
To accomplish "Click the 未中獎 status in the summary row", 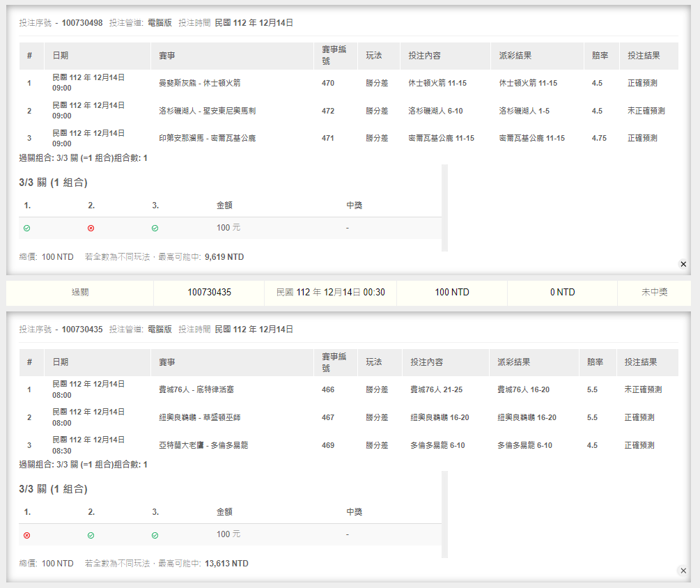I will point(654,293).
